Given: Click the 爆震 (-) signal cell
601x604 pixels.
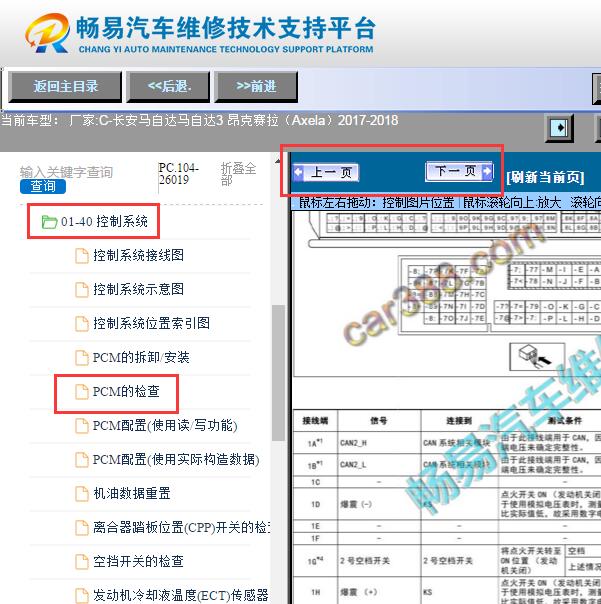Looking at the screenshot, I should coord(379,504).
